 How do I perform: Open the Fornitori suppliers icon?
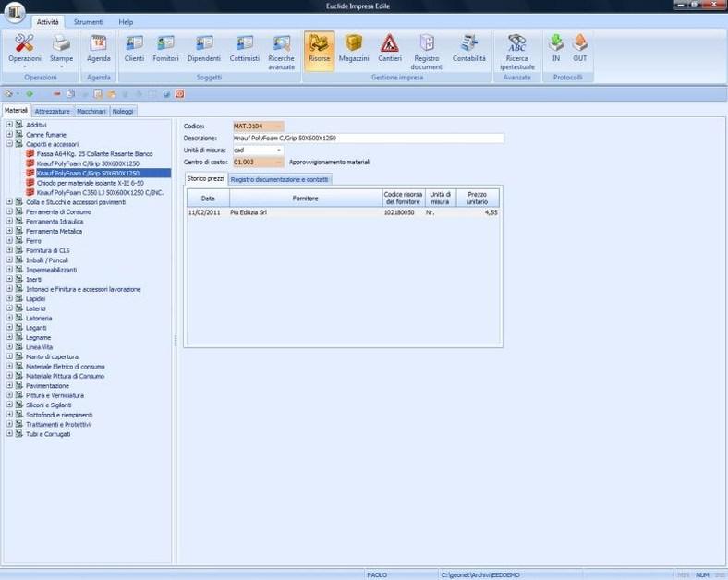pyautogui.click(x=166, y=47)
